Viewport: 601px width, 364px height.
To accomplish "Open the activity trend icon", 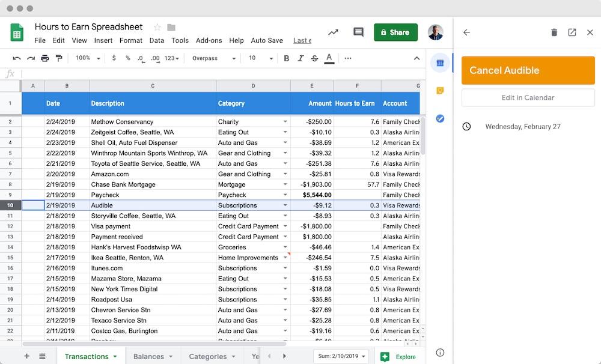I will [333, 32].
